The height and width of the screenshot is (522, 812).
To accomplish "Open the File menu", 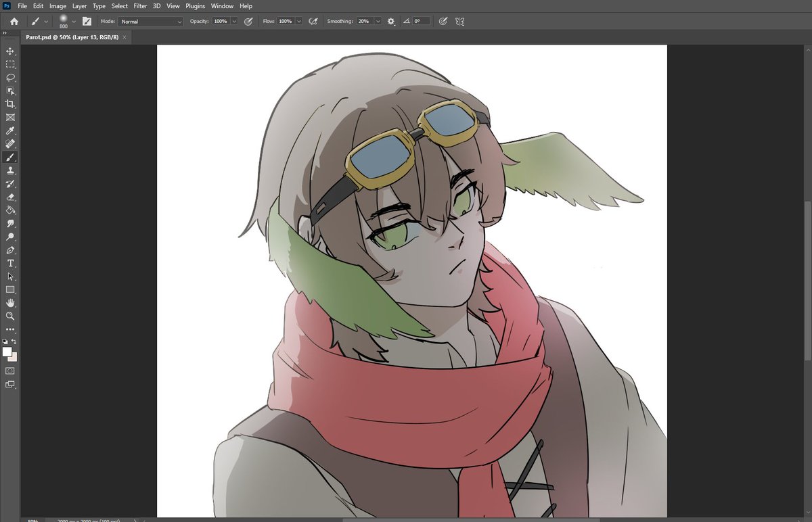I will click(22, 6).
